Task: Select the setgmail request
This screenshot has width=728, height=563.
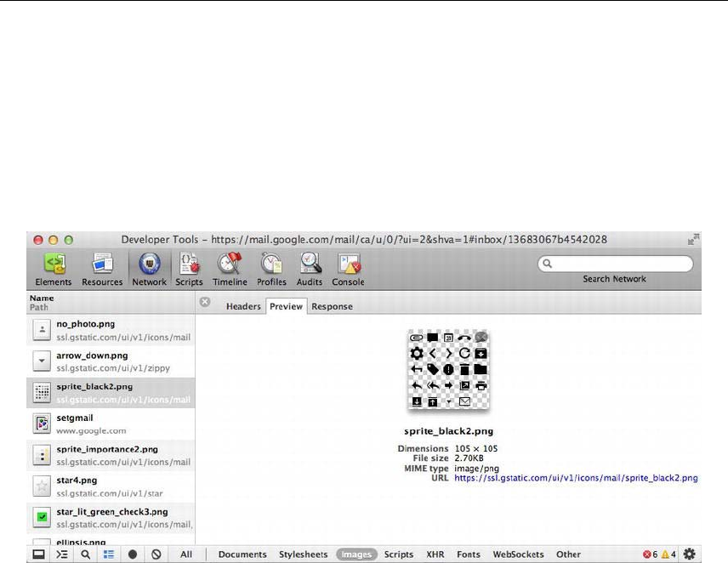Action: pyautogui.click(x=111, y=424)
